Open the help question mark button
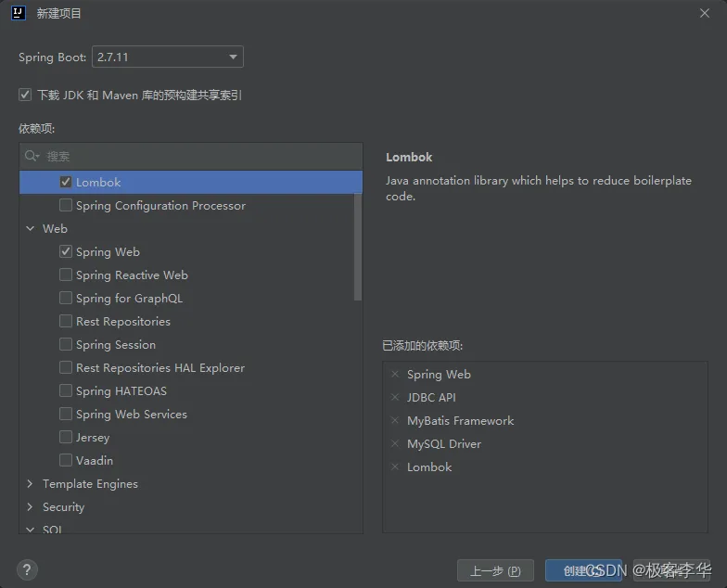Viewport: 727px width, 588px height. click(27, 569)
